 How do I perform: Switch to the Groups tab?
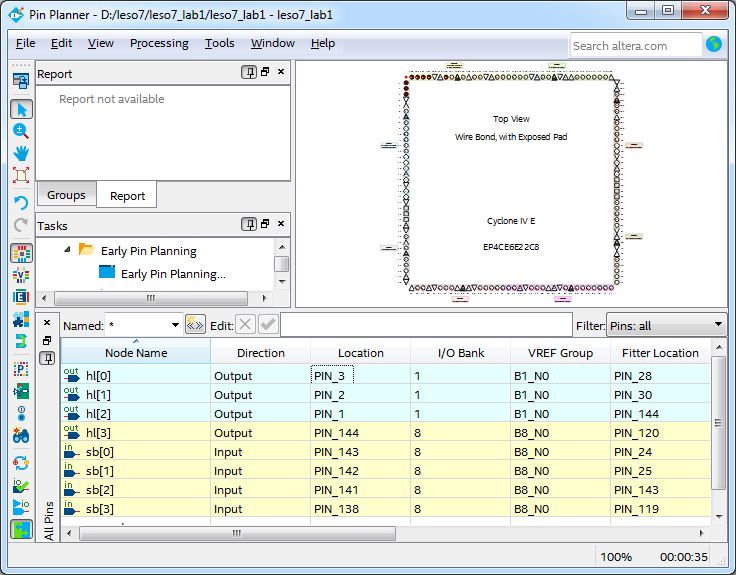[x=66, y=195]
